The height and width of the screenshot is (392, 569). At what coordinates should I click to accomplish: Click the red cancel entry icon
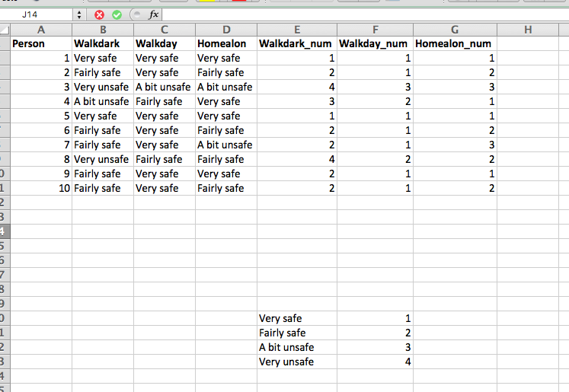click(x=100, y=14)
